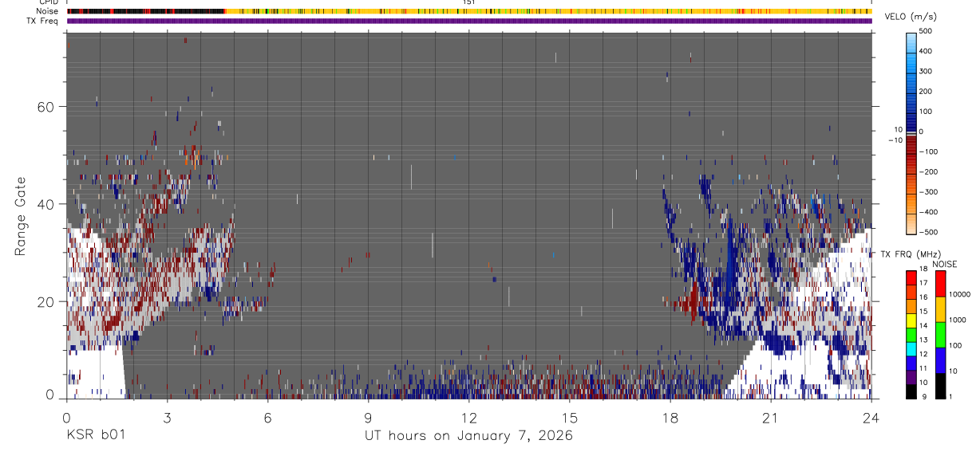Click the NOISE legend value '1000'
Image resolution: width=980 pixels, height=452 pixels.
pos(958,320)
